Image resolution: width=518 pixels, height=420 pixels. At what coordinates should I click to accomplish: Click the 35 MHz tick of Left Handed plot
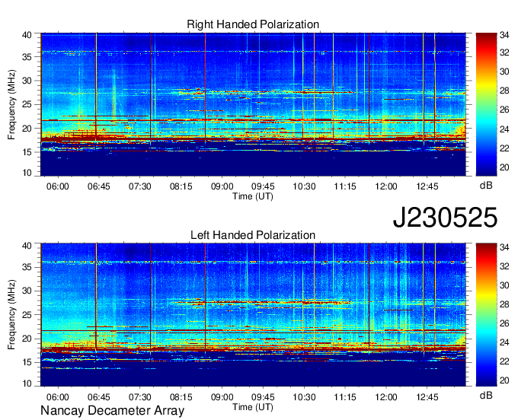(27, 267)
